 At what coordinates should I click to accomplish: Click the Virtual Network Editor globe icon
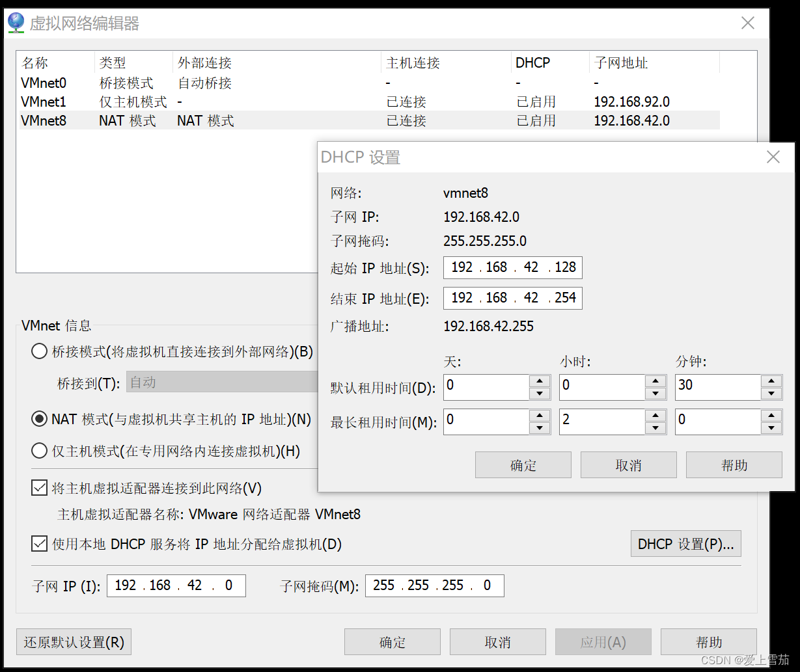tap(16, 23)
